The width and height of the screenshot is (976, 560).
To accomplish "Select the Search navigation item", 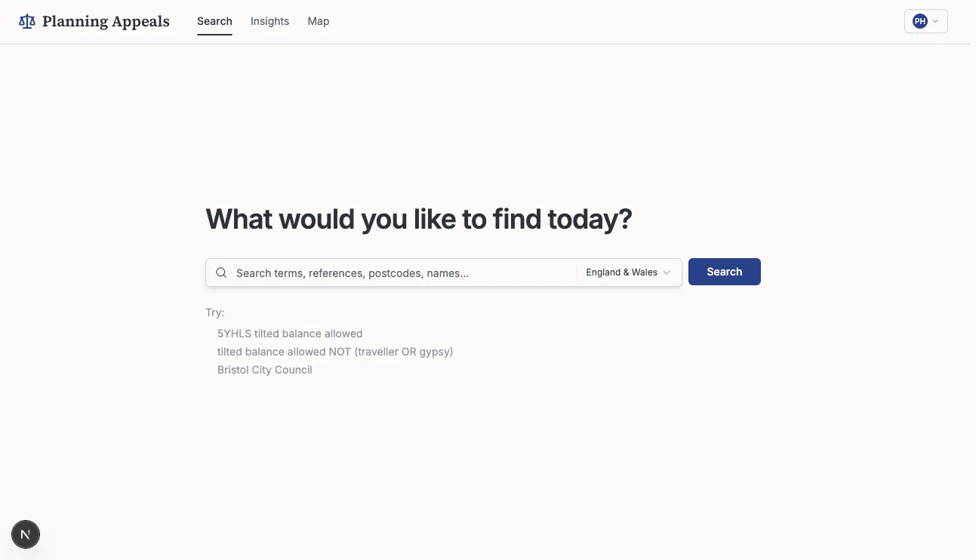I will pos(214,21).
